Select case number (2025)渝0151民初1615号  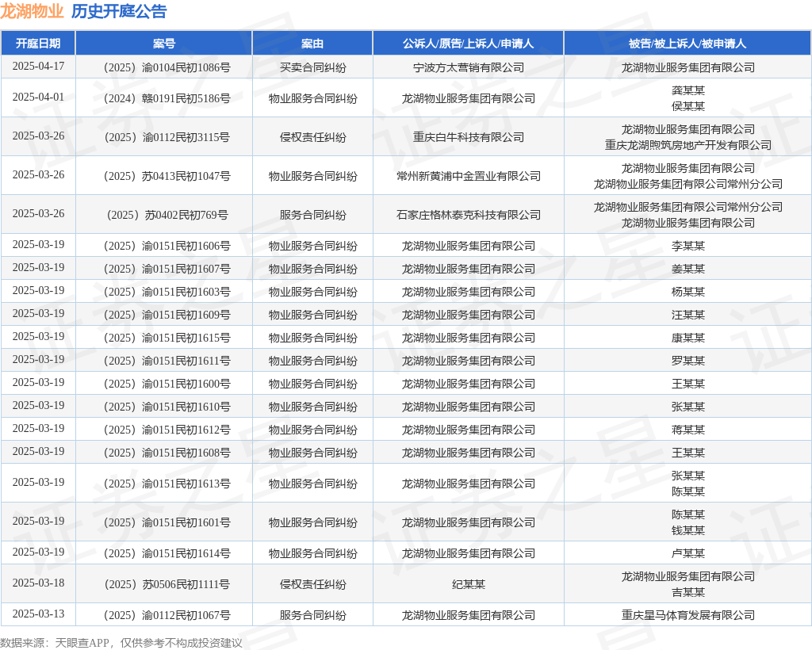point(167,338)
